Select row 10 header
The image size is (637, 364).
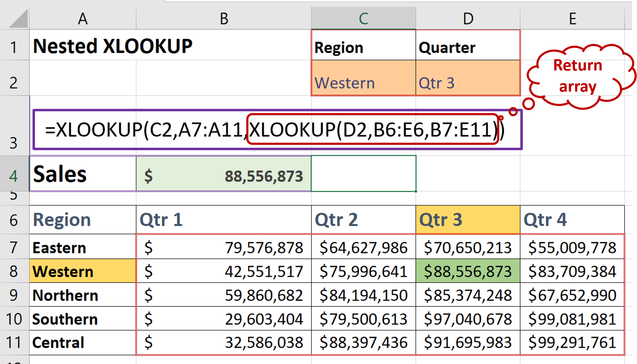pyautogui.click(x=14, y=319)
